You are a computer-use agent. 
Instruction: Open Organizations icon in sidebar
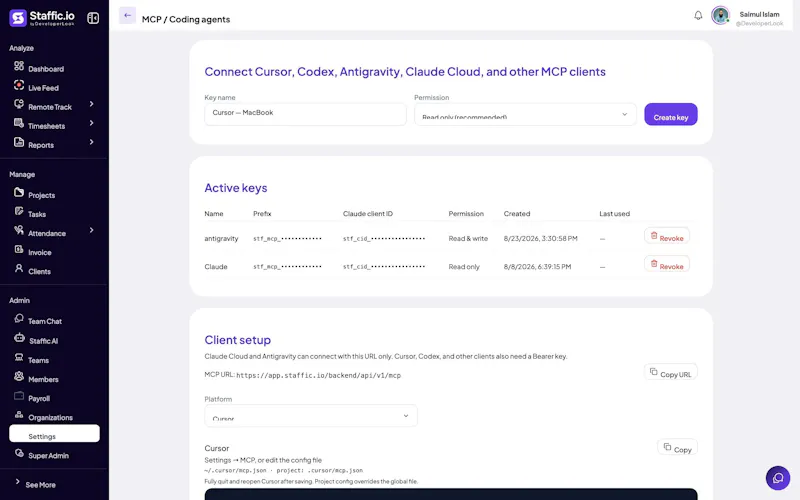(19, 415)
